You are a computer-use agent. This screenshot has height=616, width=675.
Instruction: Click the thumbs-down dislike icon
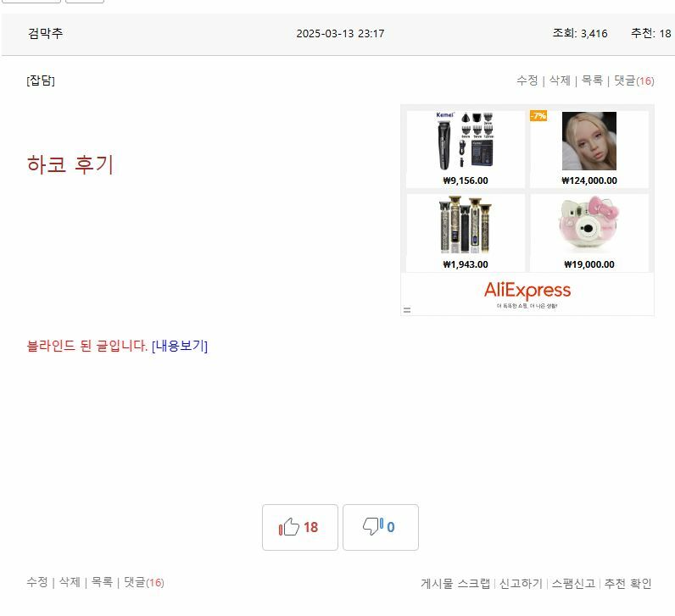click(372, 525)
